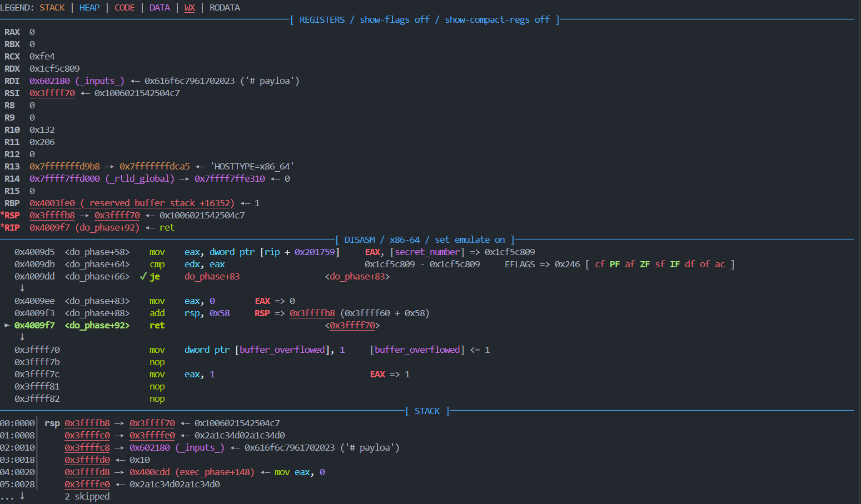
Task: Click the show-flags off setting in header
Action: (x=394, y=19)
